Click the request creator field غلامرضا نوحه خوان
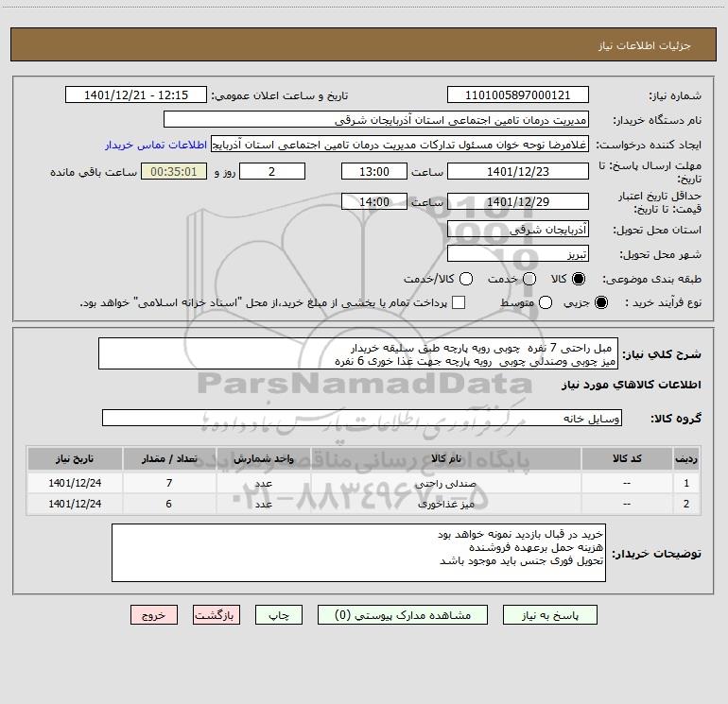The height and width of the screenshot is (704, 728). coord(400,145)
